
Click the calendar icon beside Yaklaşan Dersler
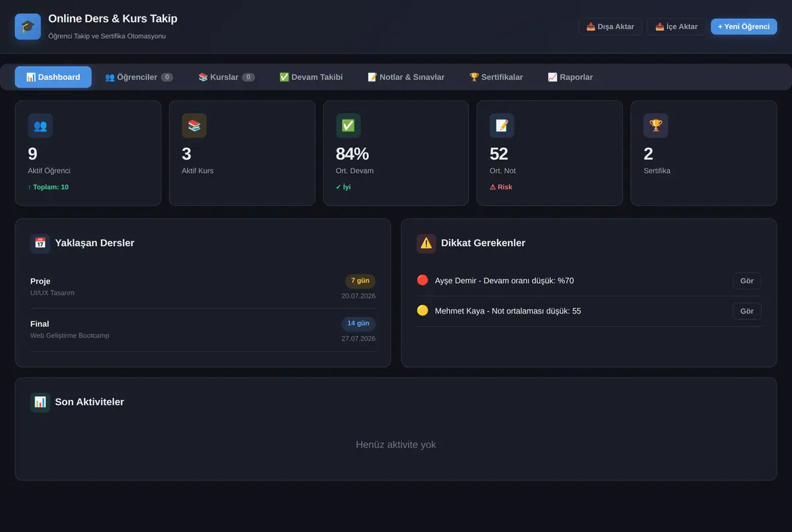[40, 243]
